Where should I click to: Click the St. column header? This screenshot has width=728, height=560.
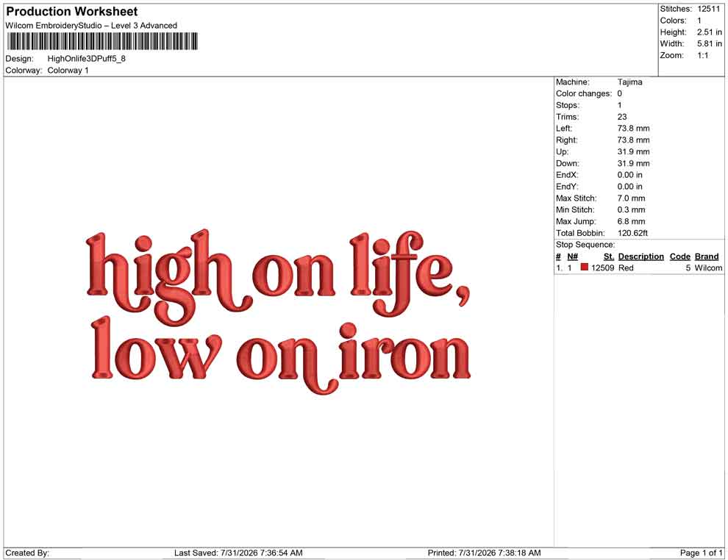(609, 256)
